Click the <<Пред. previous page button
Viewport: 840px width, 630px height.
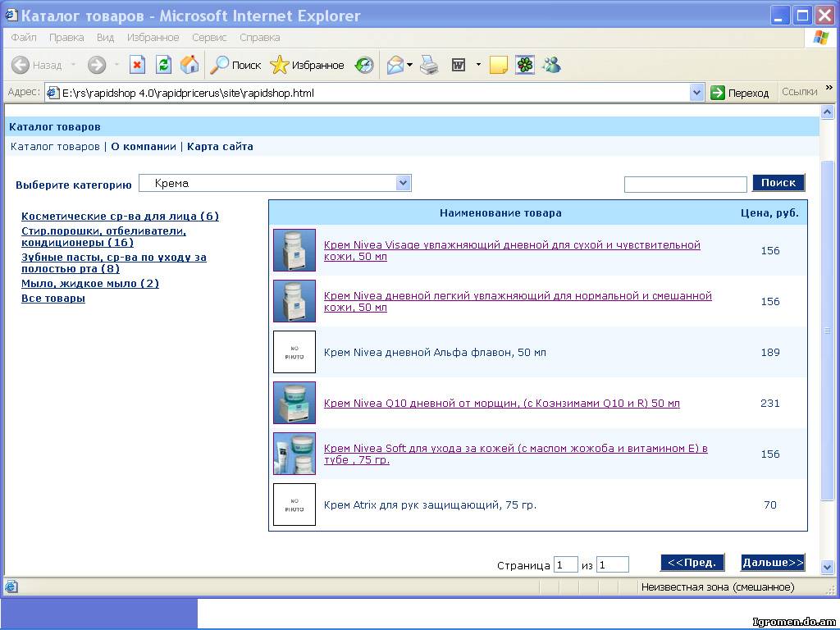[692, 563]
